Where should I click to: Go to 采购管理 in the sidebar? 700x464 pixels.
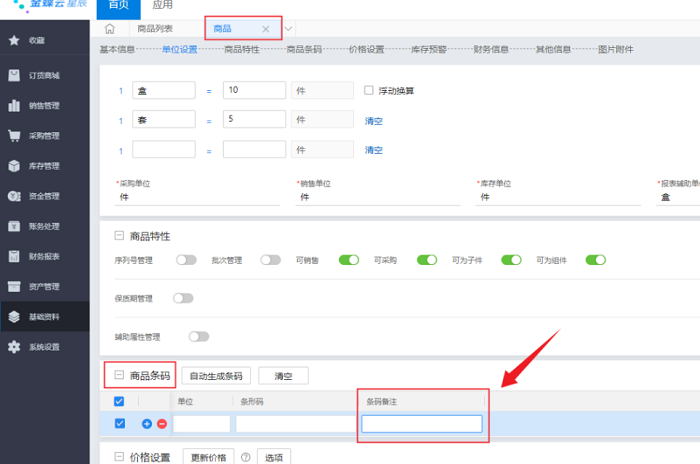click(44, 135)
